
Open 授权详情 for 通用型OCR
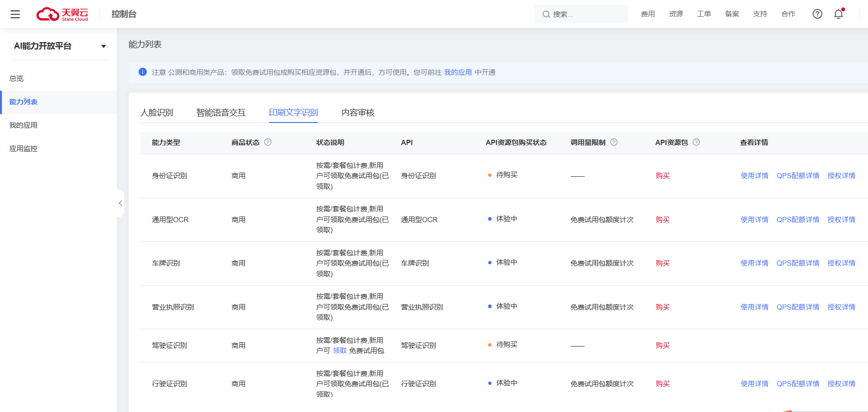point(841,220)
